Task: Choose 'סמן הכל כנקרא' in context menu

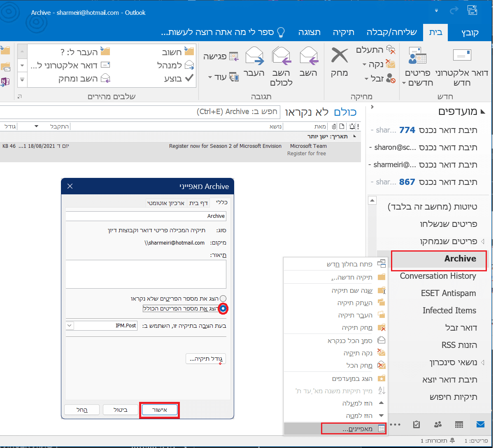Action: coord(335,341)
